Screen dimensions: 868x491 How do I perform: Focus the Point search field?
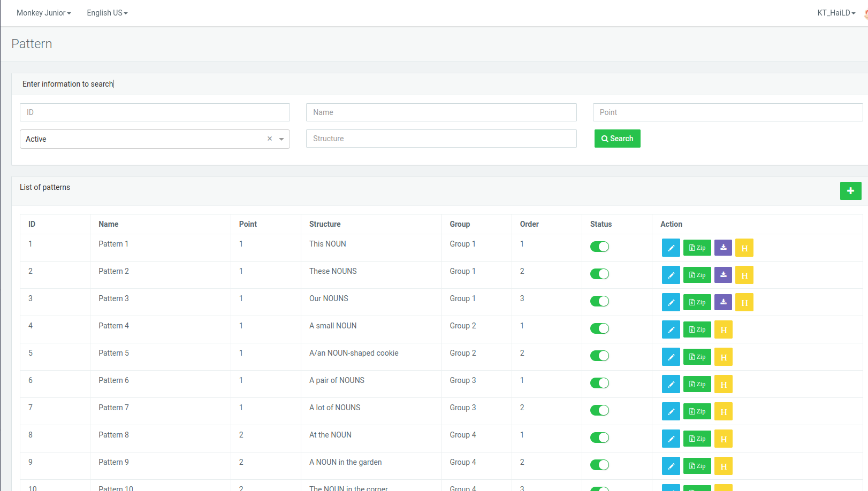[728, 112]
